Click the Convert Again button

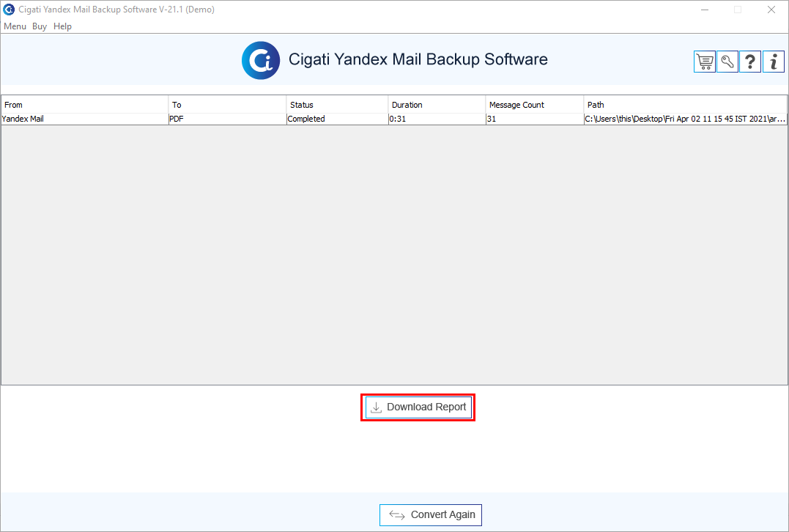click(431, 515)
